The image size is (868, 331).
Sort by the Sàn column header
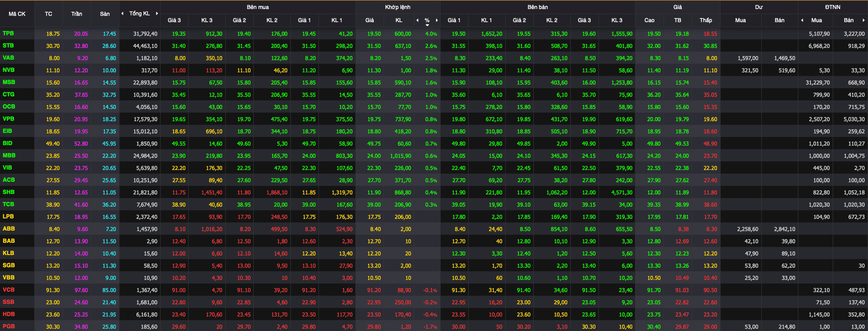pos(105,14)
